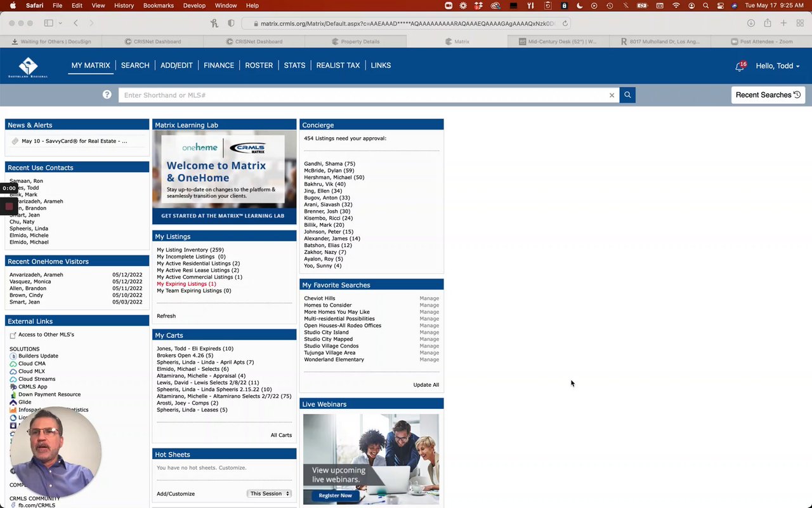The height and width of the screenshot is (508, 812).
Task: Open My Active Commercial Listings (1)
Action: pos(199,277)
